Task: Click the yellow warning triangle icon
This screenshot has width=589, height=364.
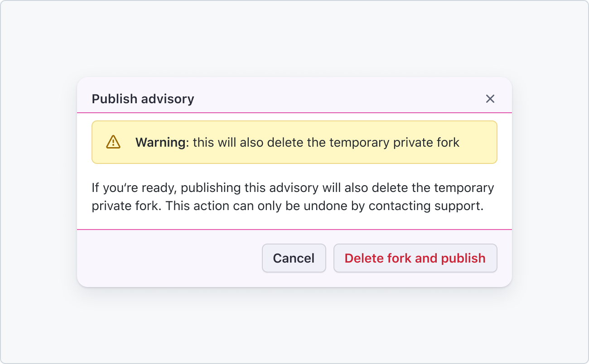Action: pyautogui.click(x=113, y=142)
